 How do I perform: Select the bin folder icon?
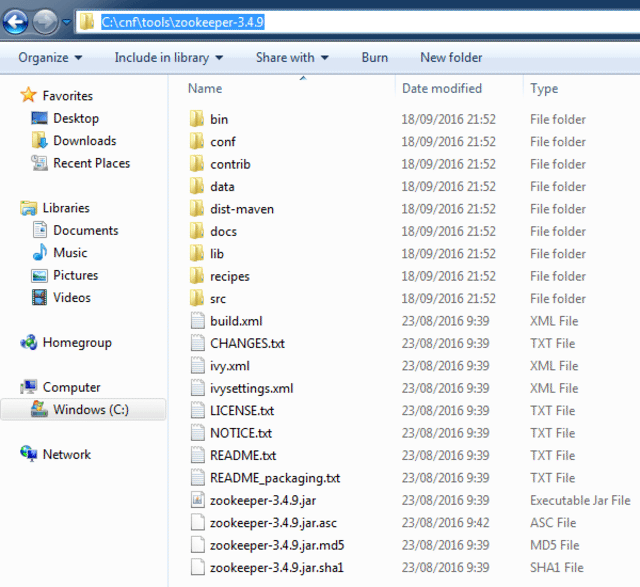pos(197,119)
